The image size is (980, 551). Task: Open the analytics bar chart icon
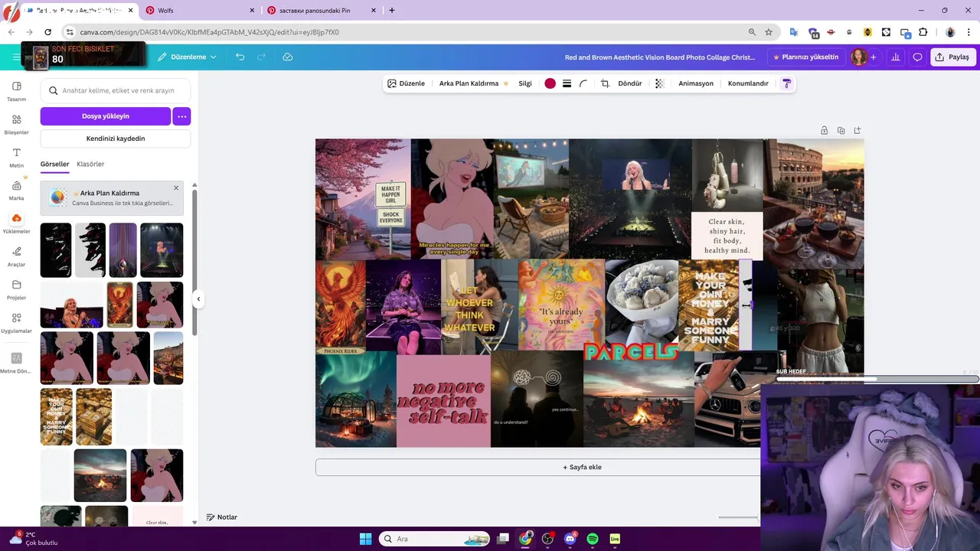[x=895, y=57]
